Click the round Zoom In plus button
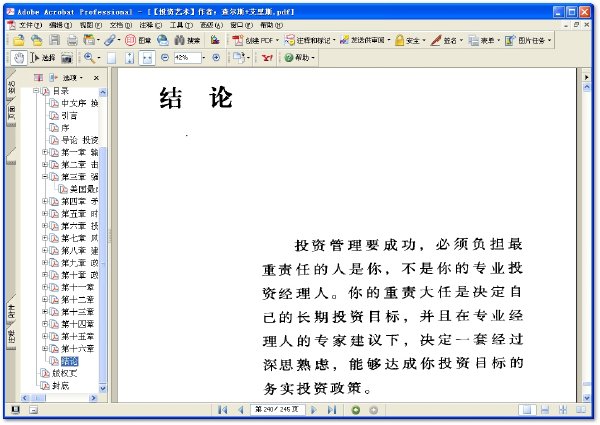 [x=216, y=58]
